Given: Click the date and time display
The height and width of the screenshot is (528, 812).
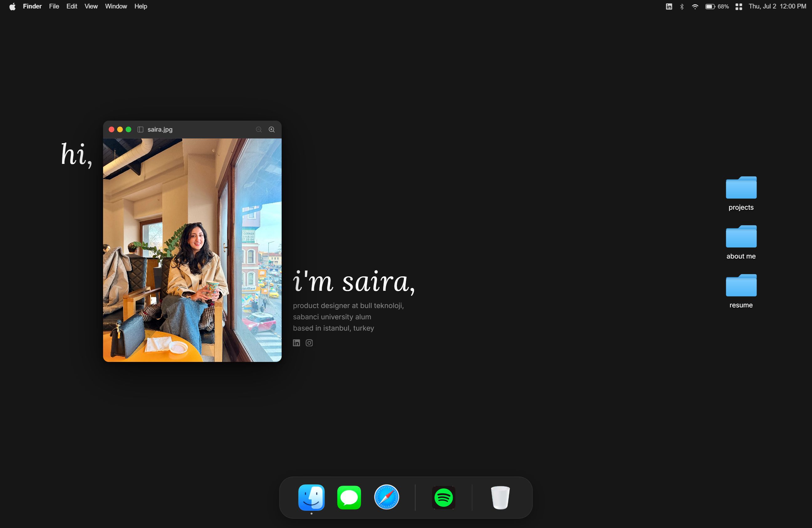Looking at the screenshot, I should click(777, 7).
